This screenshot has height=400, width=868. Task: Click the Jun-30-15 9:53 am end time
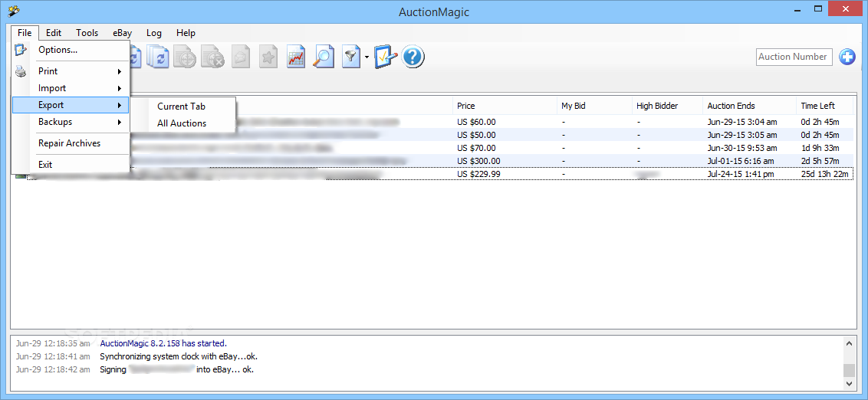tap(742, 148)
